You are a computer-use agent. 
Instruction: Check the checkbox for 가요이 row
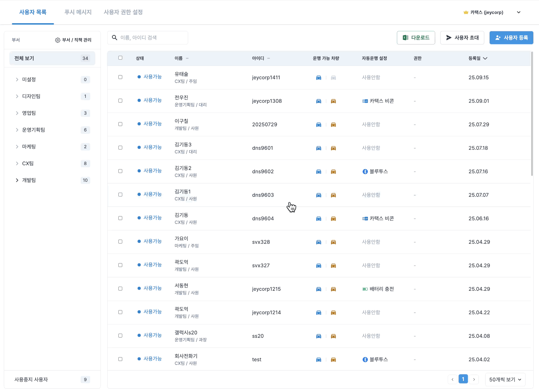coord(120,242)
